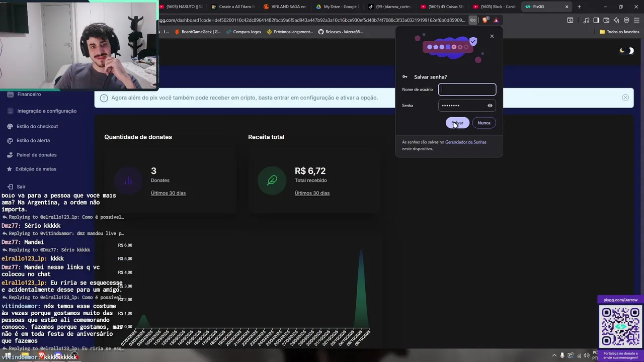Open the browser tab search icon
The height and width of the screenshot is (362, 644).
point(570,20)
